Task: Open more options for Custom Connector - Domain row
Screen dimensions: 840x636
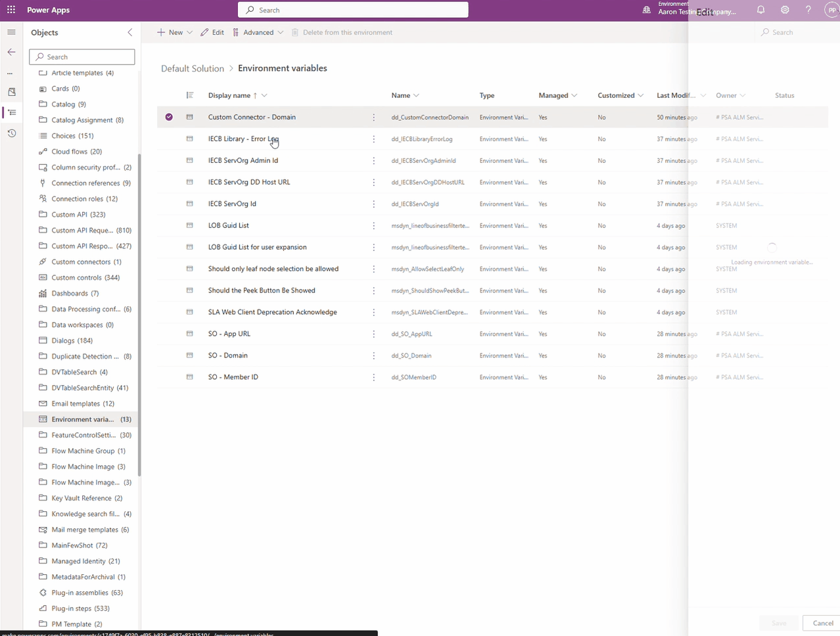Action: (x=374, y=118)
